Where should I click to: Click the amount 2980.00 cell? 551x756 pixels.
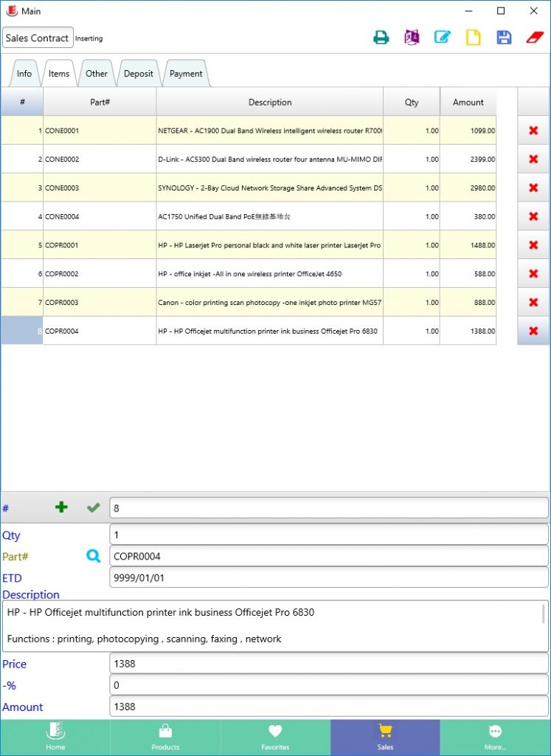(x=468, y=188)
